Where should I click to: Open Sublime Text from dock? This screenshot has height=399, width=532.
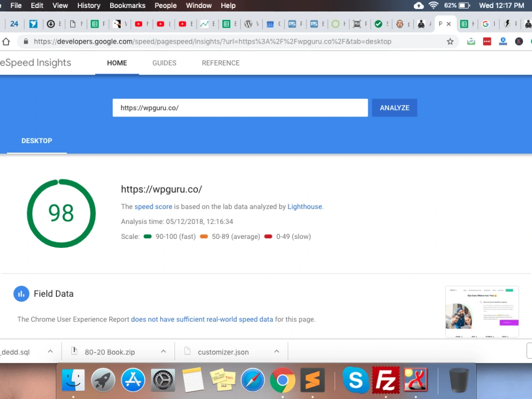312,380
